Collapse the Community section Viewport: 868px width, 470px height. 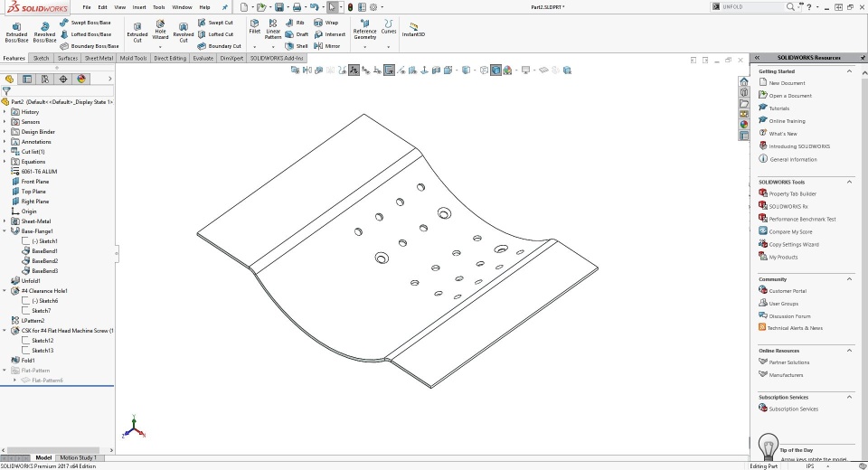(849, 279)
